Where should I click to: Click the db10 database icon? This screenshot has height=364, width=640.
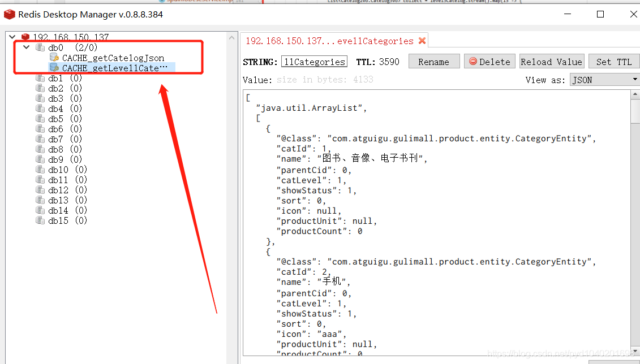tap(40, 170)
